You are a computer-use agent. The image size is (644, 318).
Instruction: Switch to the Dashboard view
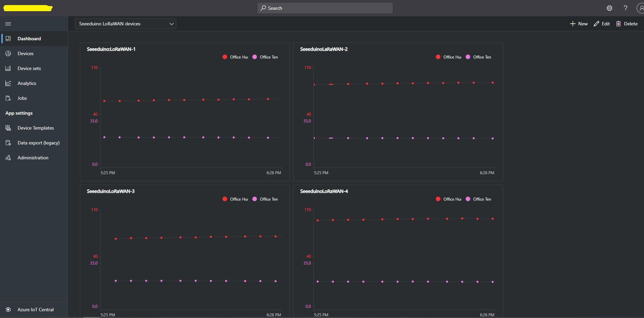[29, 38]
